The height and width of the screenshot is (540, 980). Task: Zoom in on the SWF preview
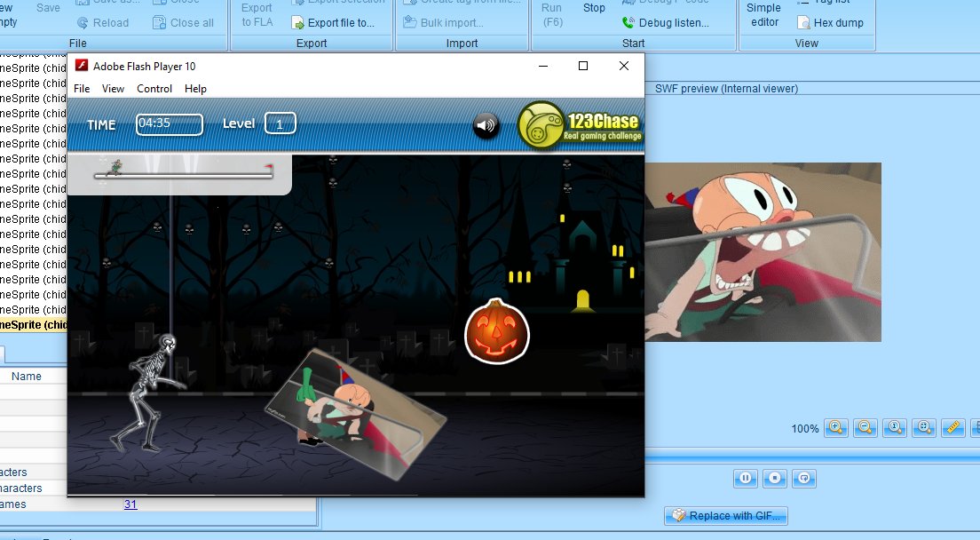[835, 427]
